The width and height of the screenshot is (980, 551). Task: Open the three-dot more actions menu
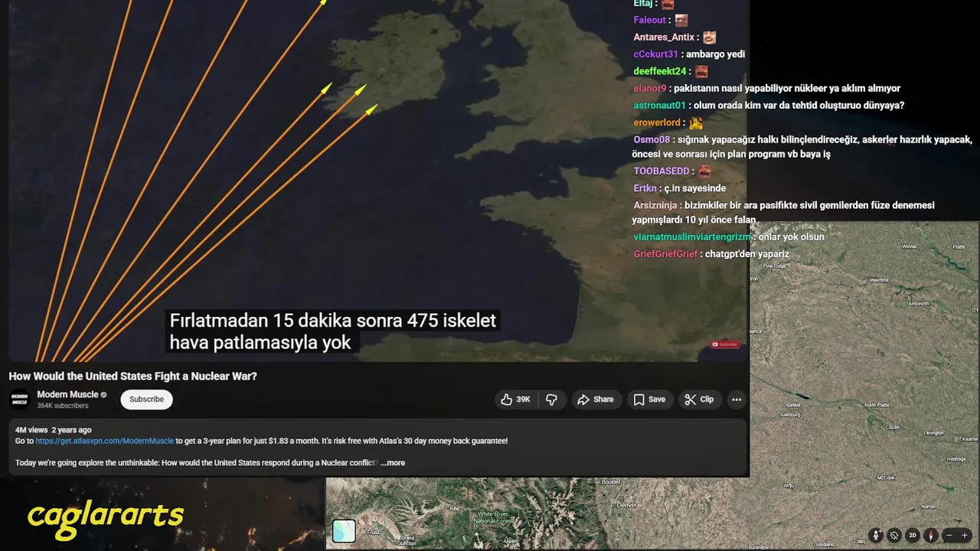737,399
